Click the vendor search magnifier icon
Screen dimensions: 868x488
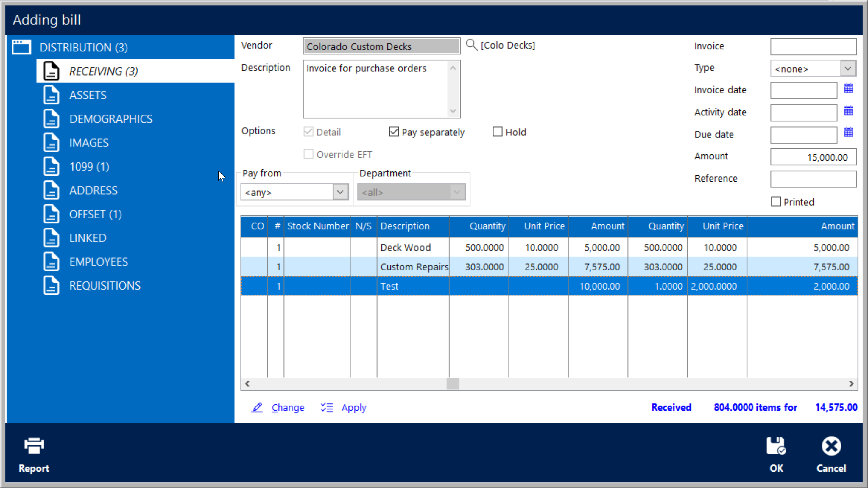coord(471,45)
